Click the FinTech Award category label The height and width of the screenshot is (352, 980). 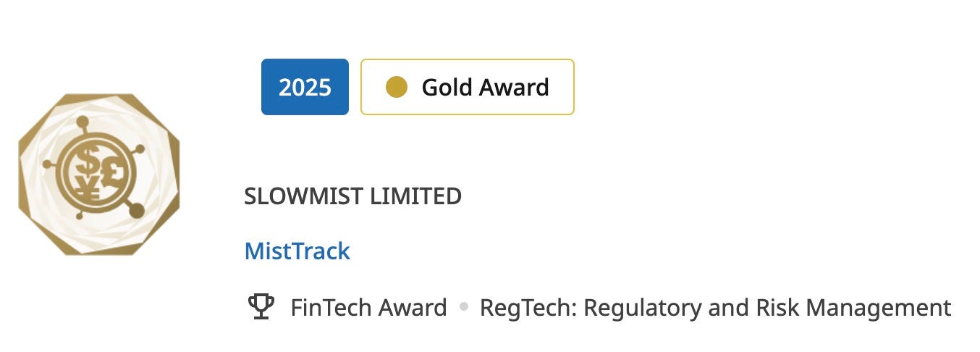[x=368, y=308]
